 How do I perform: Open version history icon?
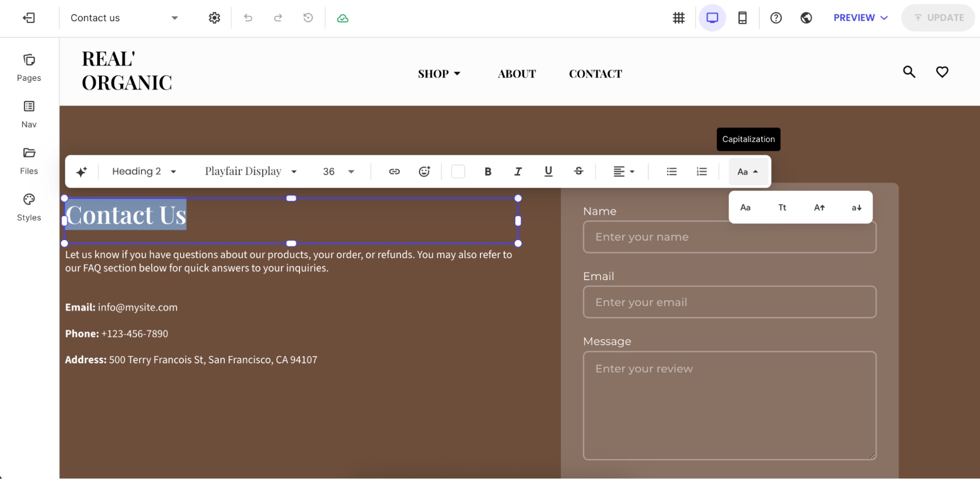tap(308, 18)
